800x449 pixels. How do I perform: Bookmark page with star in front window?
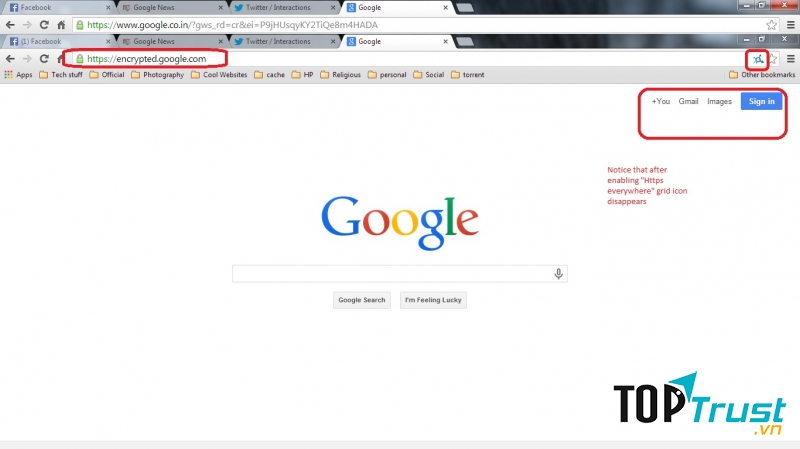pyautogui.click(x=773, y=59)
